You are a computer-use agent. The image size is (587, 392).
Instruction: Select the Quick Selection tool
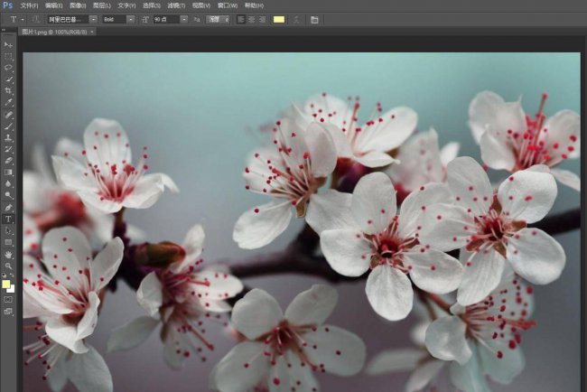tap(8, 79)
